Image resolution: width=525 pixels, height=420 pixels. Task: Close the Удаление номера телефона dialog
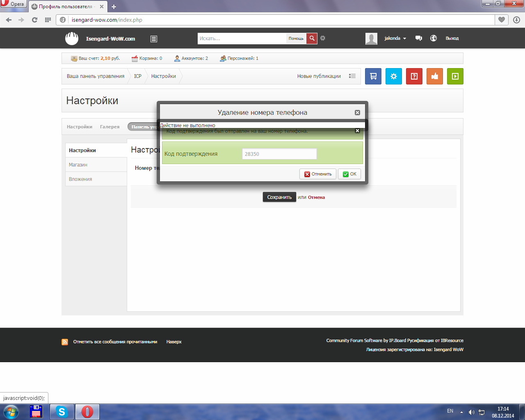(x=357, y=112)
